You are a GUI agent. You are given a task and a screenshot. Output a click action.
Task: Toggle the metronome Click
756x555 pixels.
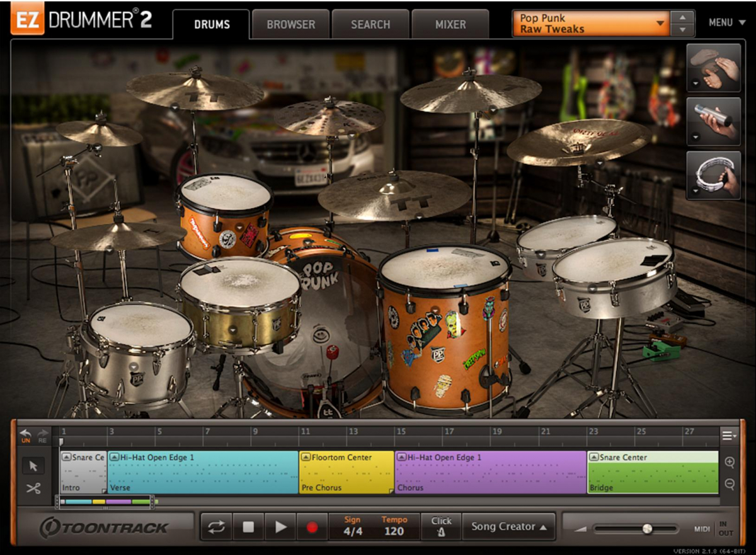pos(441,527)
